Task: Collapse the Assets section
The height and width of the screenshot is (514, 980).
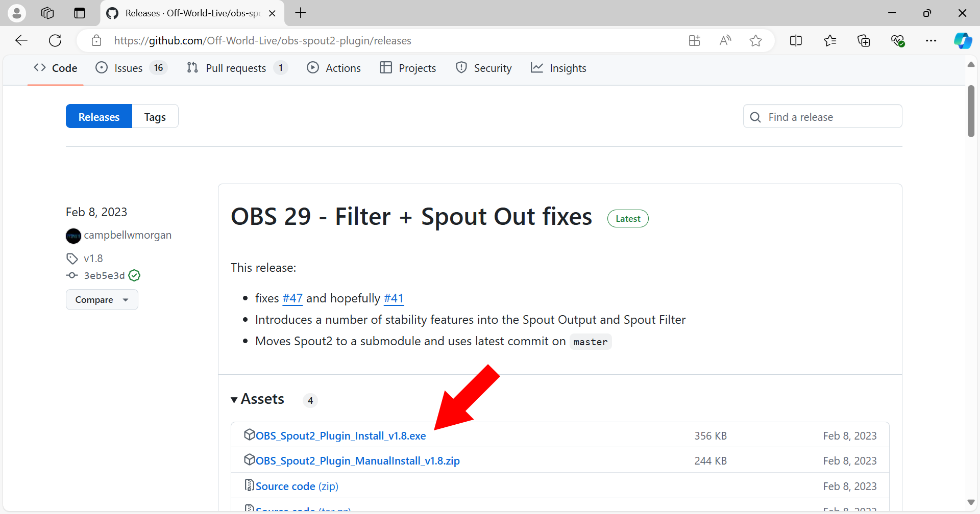Action: [257, 399]
